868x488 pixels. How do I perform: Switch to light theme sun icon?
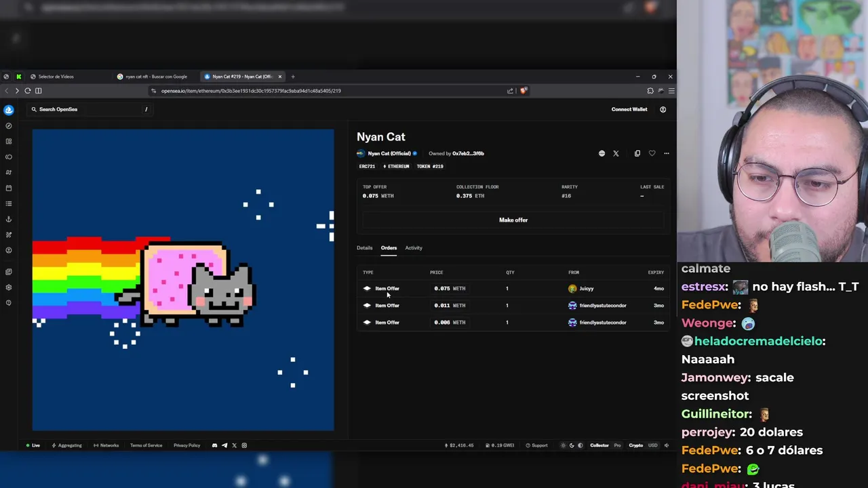pyautogui.click(x=563, y=445)
